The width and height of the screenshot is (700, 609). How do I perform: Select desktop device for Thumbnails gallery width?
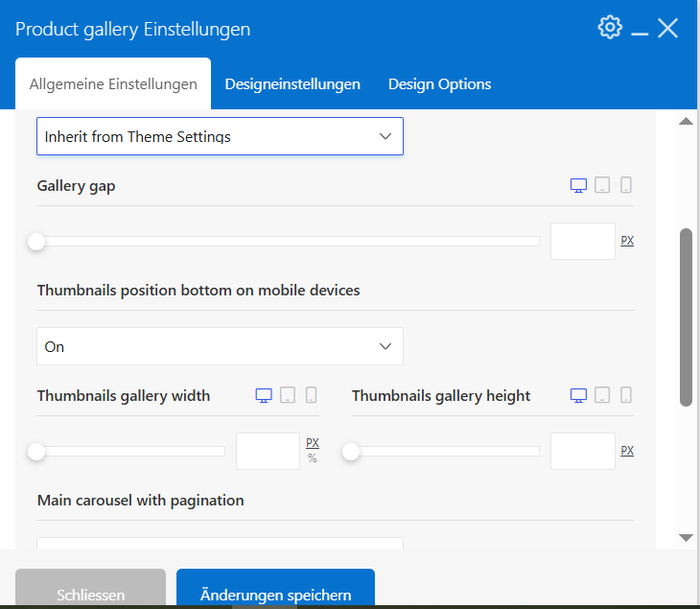(x=264, y=395)
